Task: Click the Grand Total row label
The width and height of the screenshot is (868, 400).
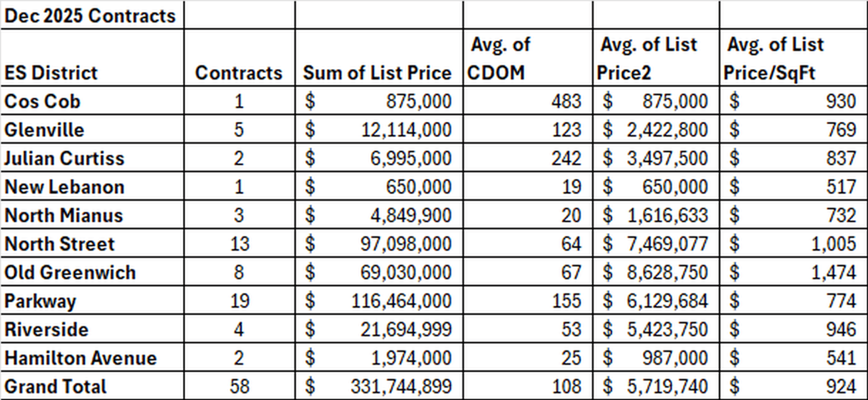Action: point(55,387)
